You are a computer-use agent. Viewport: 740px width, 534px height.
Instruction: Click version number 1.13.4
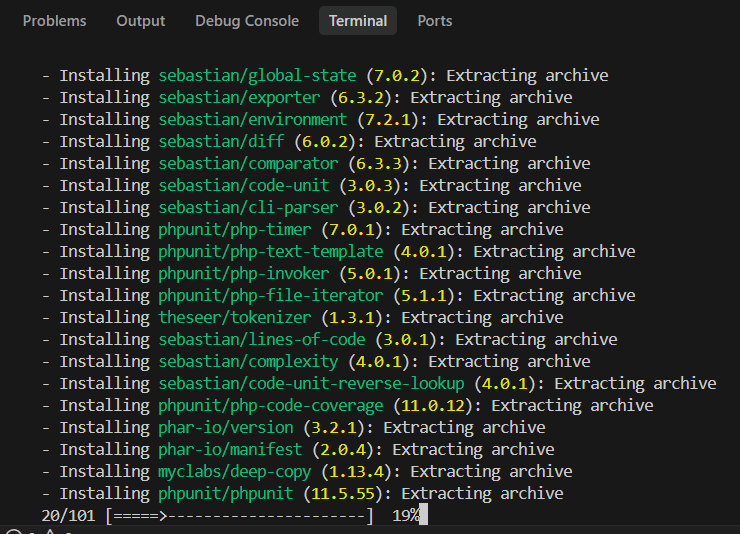[357, 472]
